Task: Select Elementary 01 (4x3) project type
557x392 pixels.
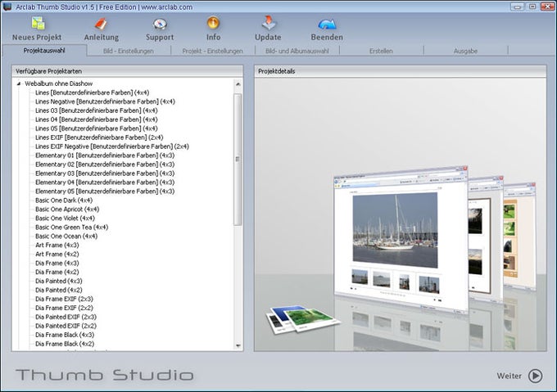Action: pyautogui.click(x=105, y=155)
